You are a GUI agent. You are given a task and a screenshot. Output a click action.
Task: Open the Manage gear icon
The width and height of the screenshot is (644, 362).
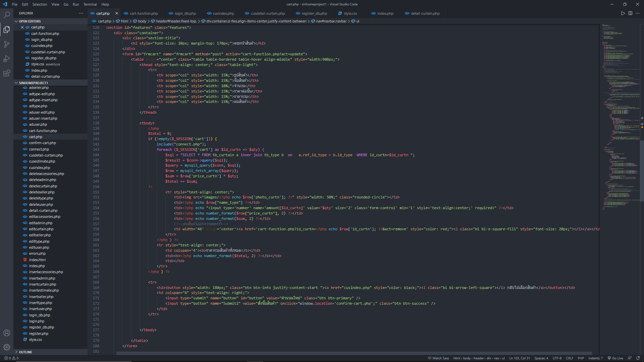pos(6,347)
